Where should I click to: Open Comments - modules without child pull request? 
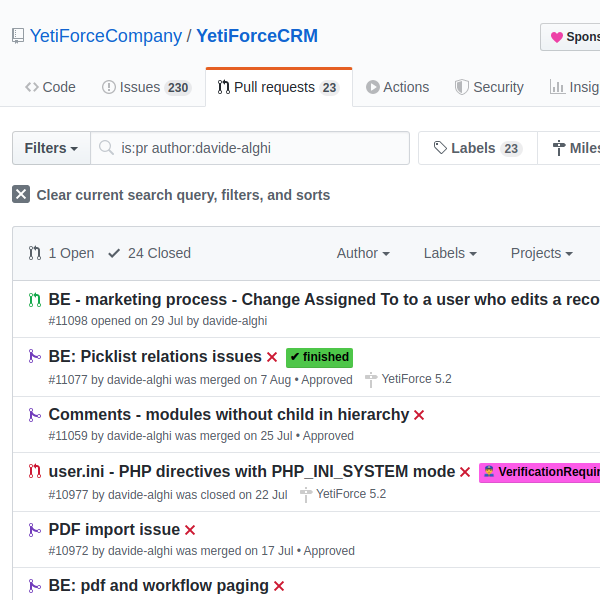coord(229,415)
